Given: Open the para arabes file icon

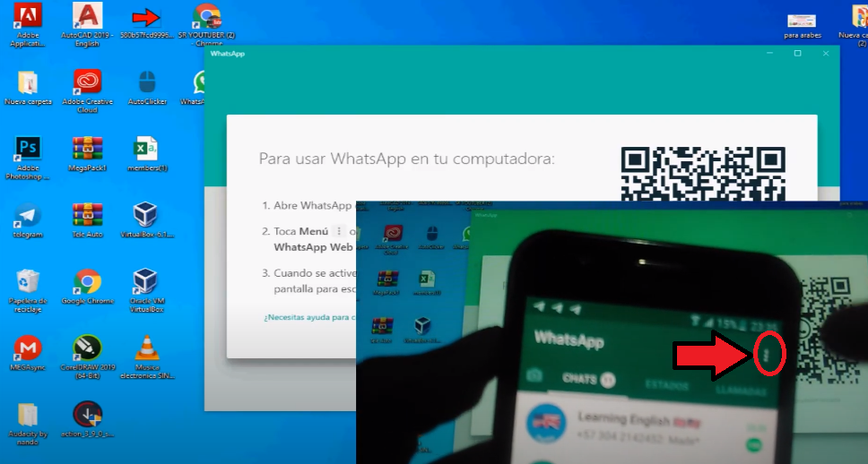Looking at the screenshot, I should [x=803, y=25].
